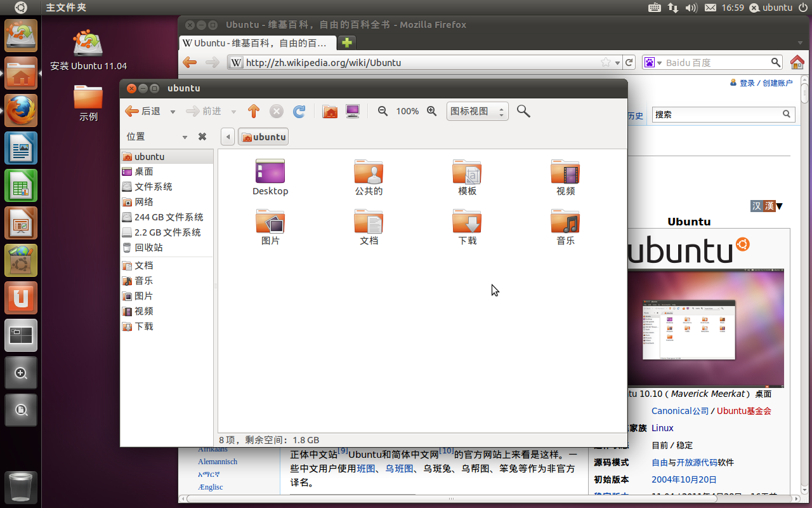
Task: Click the reload icon in file manager toolbar
Action: (299, 111)
